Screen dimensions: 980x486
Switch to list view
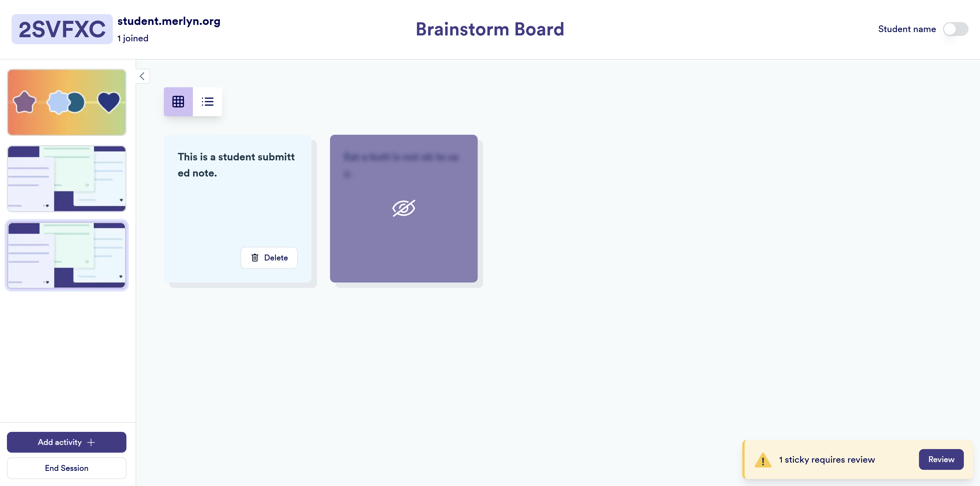[x=207, y=102]
